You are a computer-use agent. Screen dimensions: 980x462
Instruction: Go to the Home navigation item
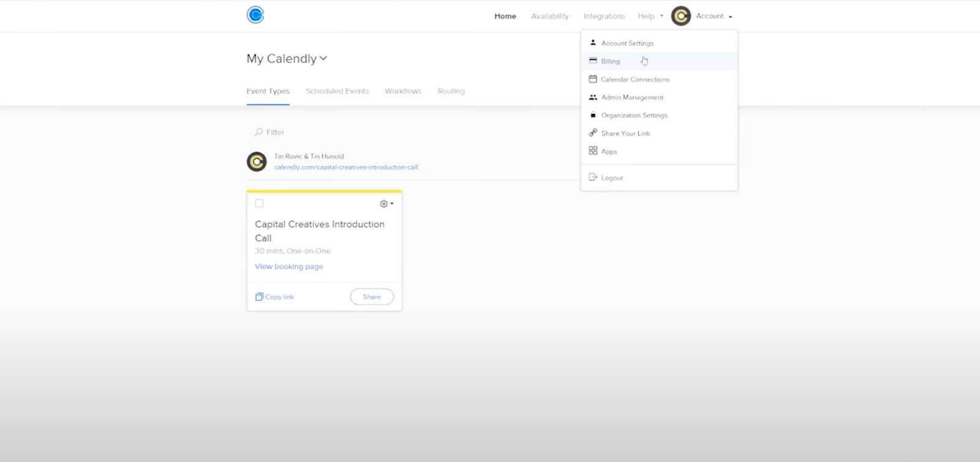pos(505,16)
